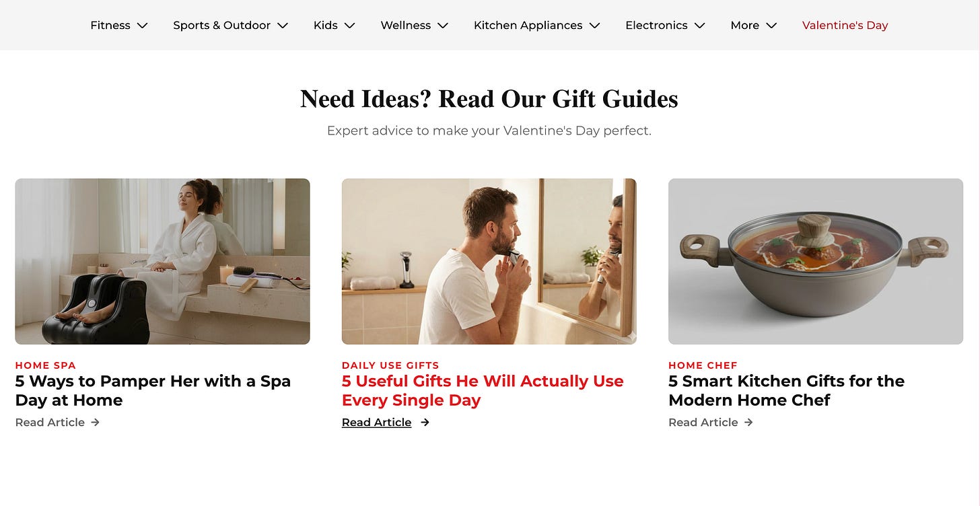Open the man shaving article image
Viewport: 980px width, 506px height.
coord(489,261)
